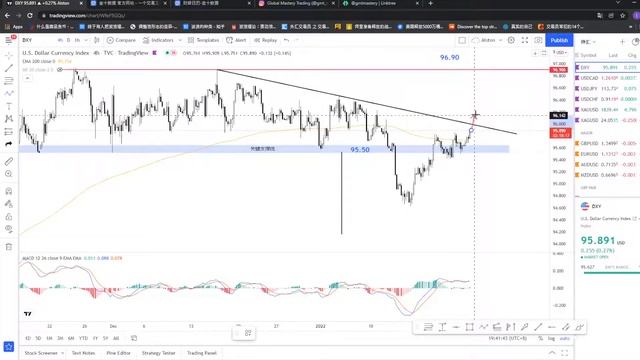
Task: Click the Compare button
Action: 121,40
